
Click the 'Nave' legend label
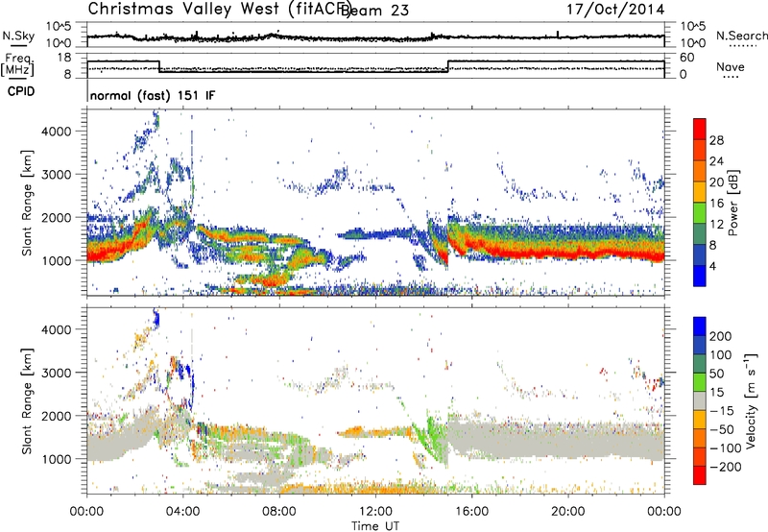coord(731,66)
